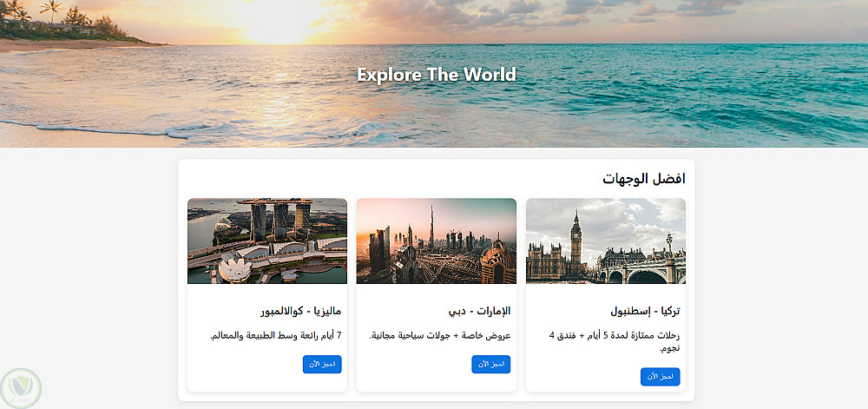Image resolution: width=868 pixels, height=409 pixels.
Task: Select the 7 أيام رائعة description text
Action: click(x=276, y=335)
